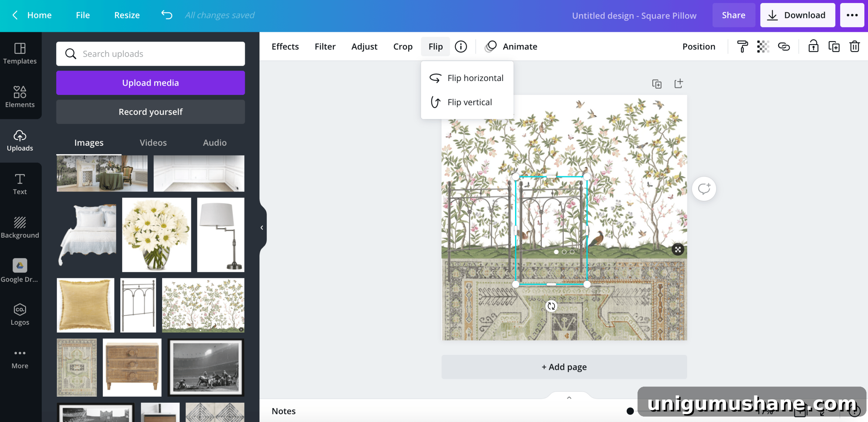This screenshot has width=868, height=422.
Task: Click the Download button
Action: 797,15
